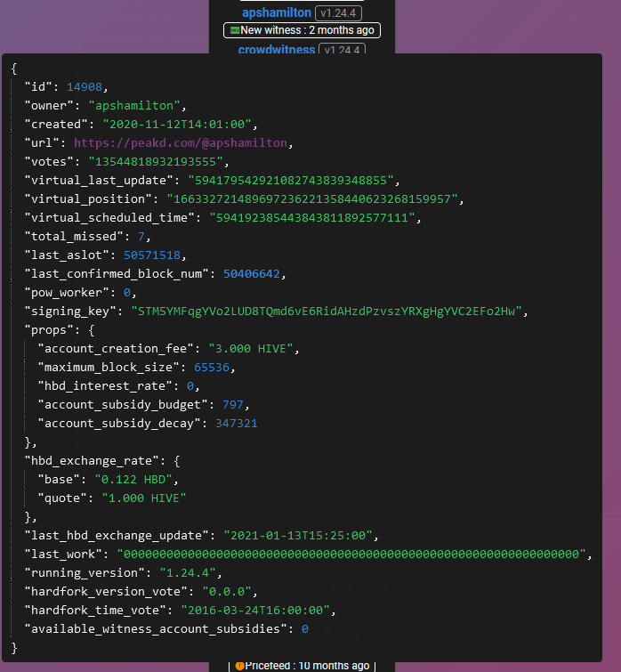Click the pow_worker value 0
This screenshot has width=621, height=672.
tap(127, 293)
